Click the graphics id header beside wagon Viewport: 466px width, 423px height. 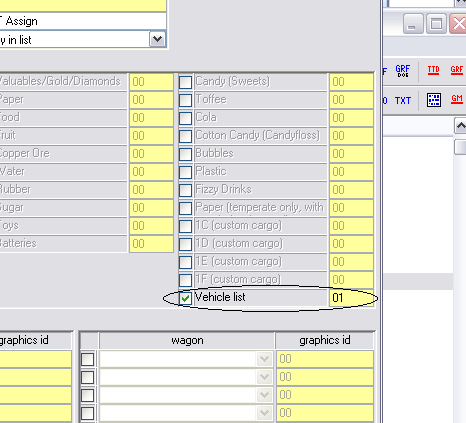[325, 340]
